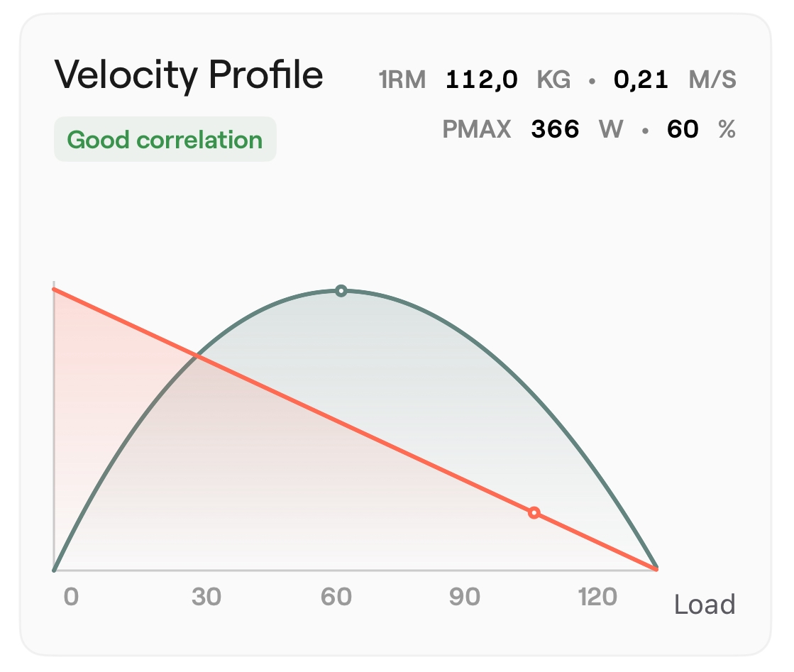Click the 30 tick label on load axis

pyautogui.click(x=206, y=597)
